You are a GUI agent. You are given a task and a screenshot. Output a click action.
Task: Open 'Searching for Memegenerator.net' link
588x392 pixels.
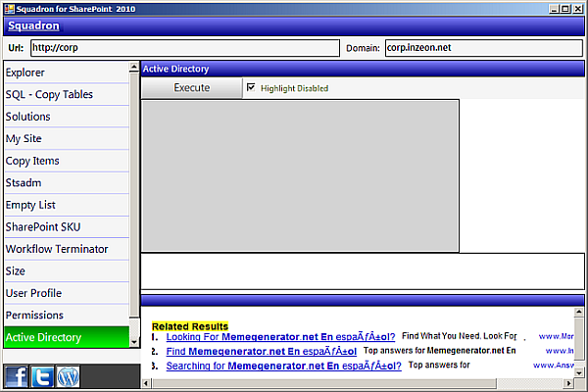(283, 366)
